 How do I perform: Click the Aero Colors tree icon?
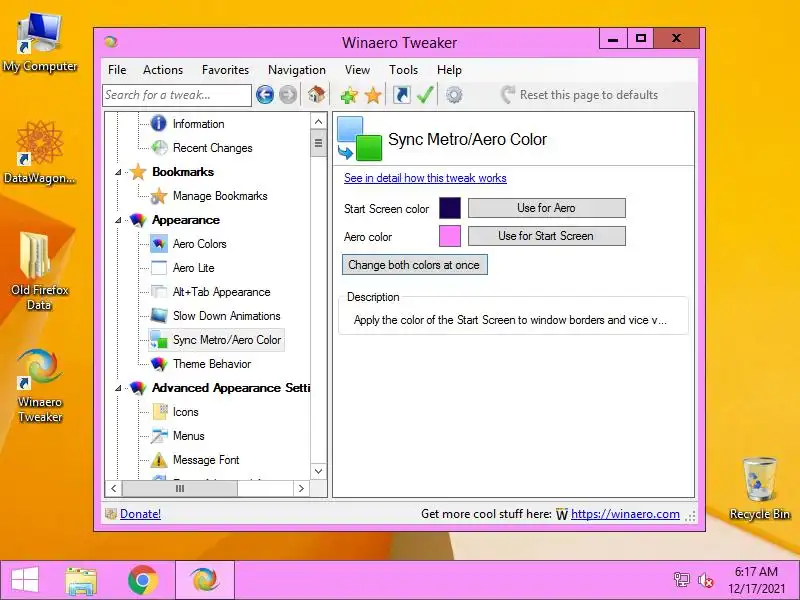tap(159, 244)
